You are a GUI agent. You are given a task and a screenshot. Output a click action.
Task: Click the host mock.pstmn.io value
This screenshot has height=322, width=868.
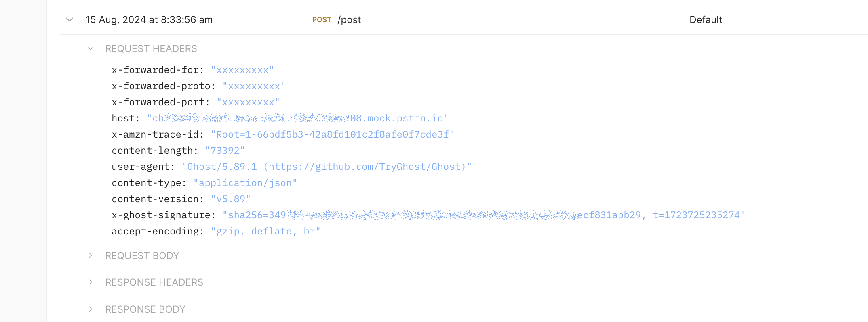(x=297, y=118)
